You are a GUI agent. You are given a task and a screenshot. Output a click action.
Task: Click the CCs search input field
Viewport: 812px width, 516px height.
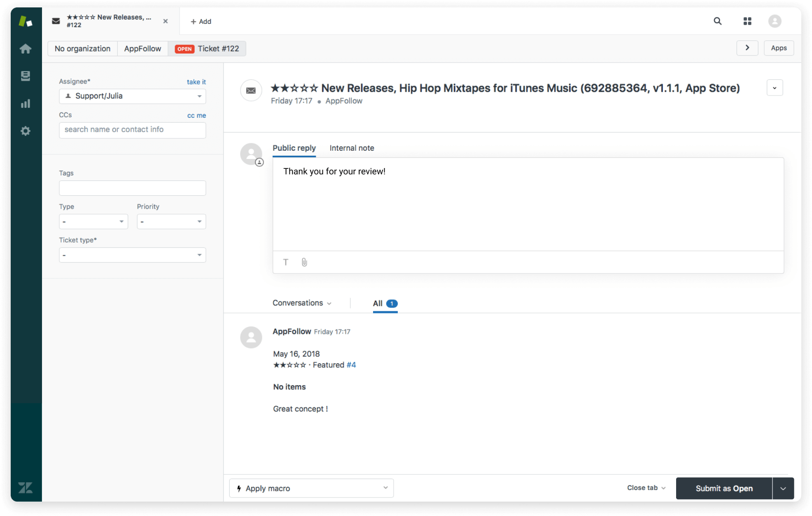[132, 130]
